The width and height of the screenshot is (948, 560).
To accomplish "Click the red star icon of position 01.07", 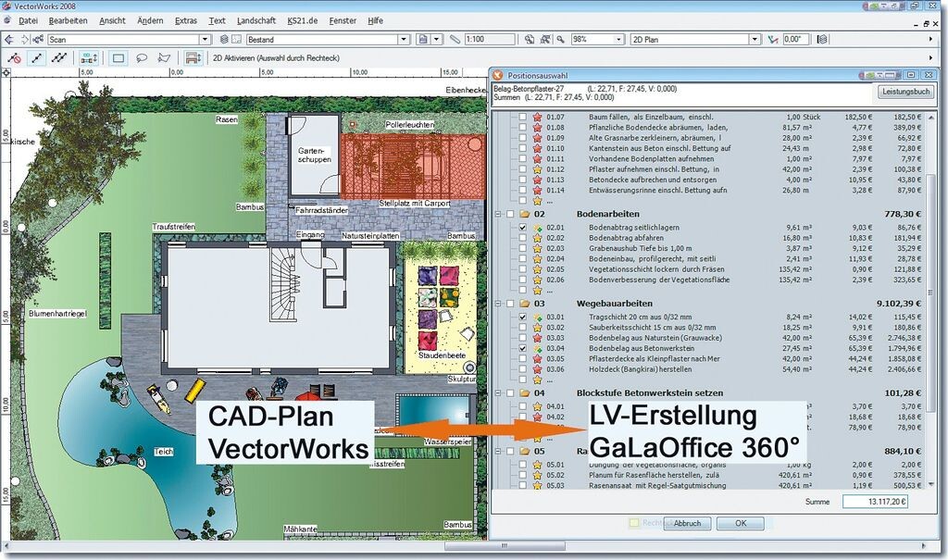I will [x=538, y=118].
